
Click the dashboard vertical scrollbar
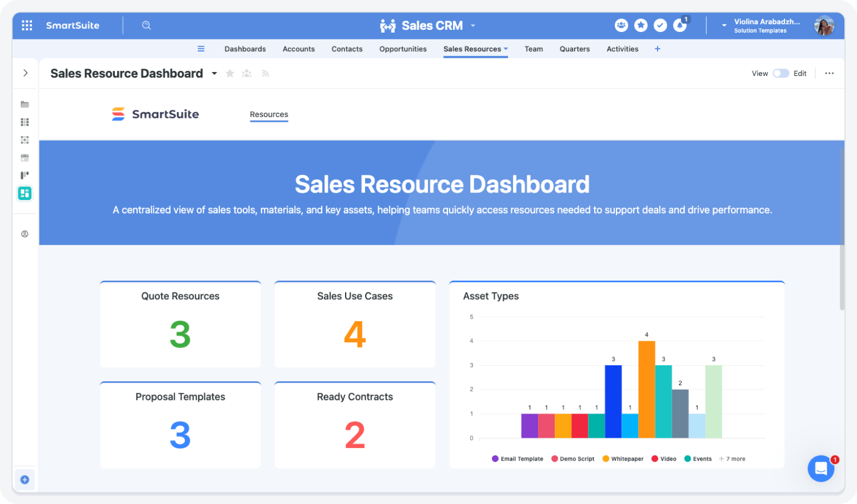point(842,229)
